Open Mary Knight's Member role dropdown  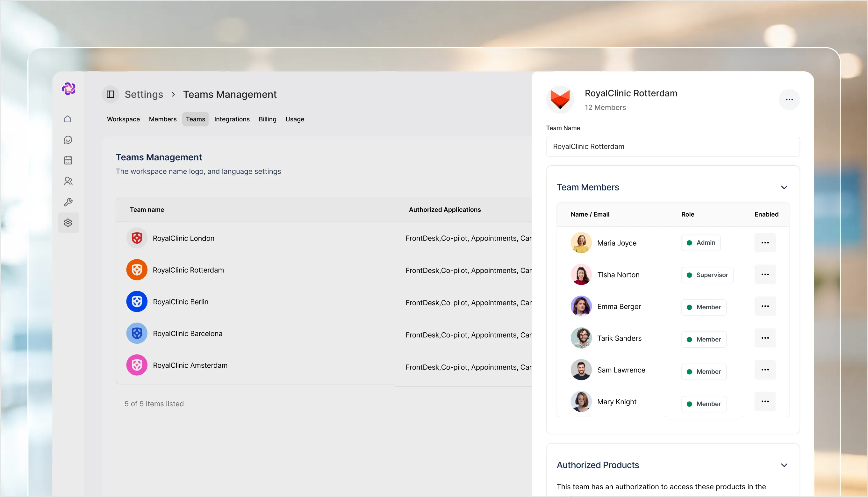[704, 404]
